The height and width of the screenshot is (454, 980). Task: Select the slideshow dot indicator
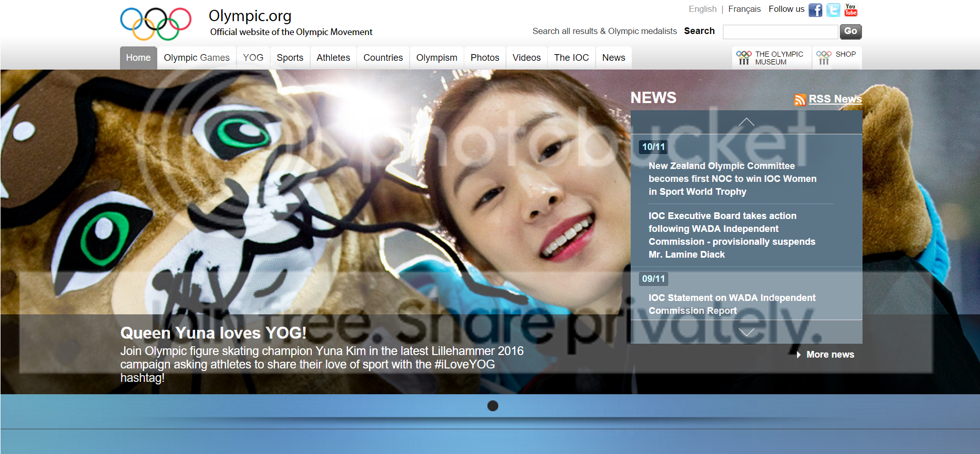point(493,406)
